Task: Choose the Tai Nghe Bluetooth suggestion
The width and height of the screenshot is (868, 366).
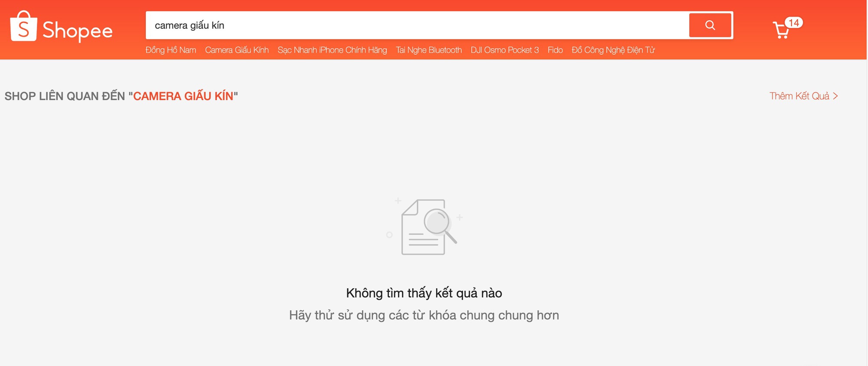Action: click(429, 50)
